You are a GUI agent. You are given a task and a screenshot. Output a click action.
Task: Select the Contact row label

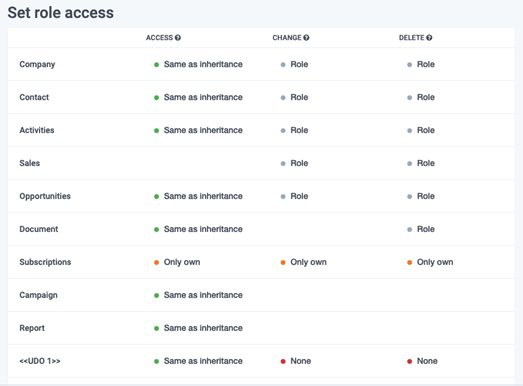[x=34, y=97]
